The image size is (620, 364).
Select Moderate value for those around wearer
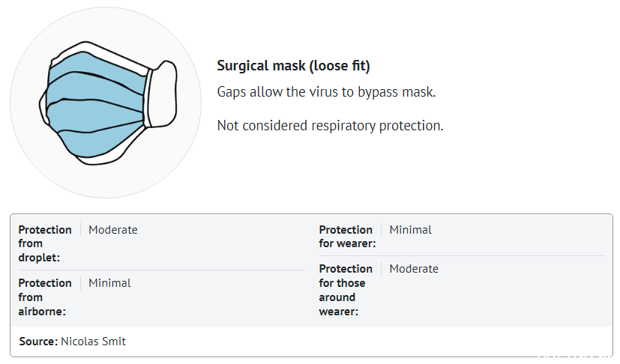[x=414, y=269]
